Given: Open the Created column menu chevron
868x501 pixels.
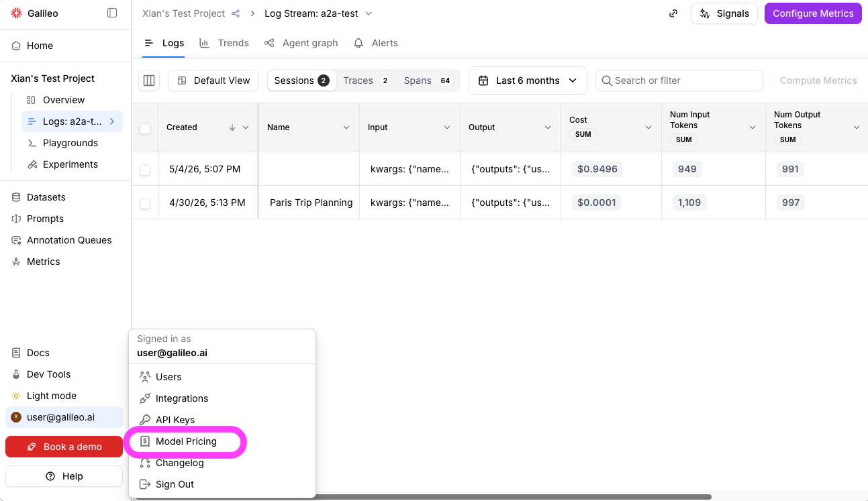Looking at the screenshot, I should tap(246, 127).
